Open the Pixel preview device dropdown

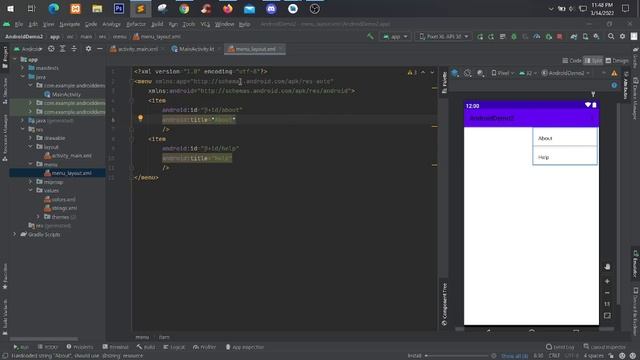[x=502, y=73]
